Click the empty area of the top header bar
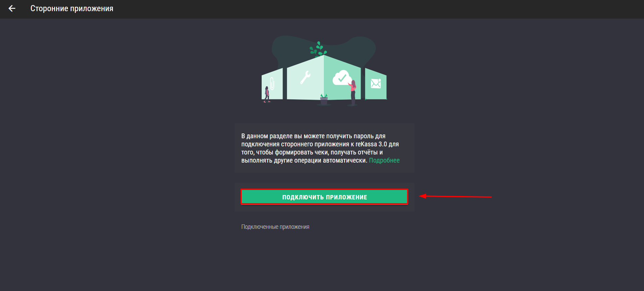 click(372, 9)
